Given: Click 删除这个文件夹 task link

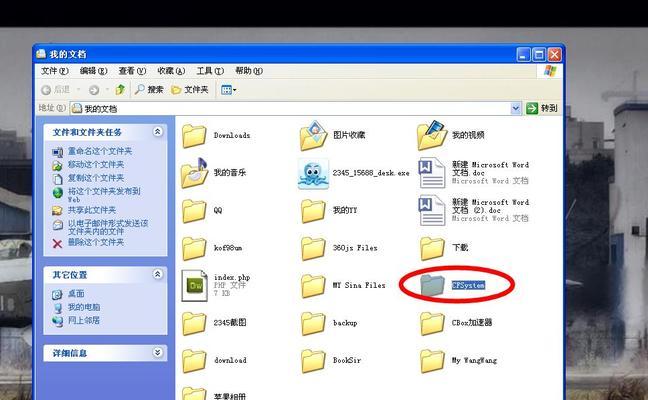Looking at the screenshot, I should click(96, 242).
